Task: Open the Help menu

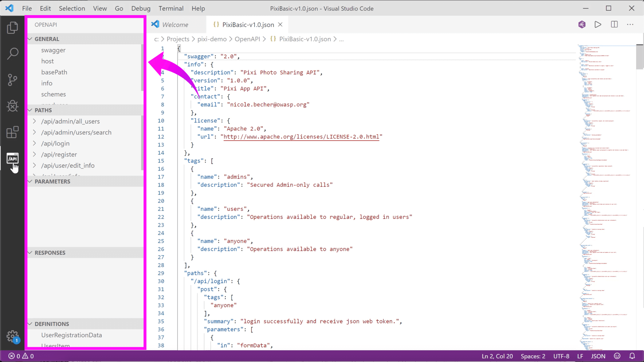Action: [198, 8]
